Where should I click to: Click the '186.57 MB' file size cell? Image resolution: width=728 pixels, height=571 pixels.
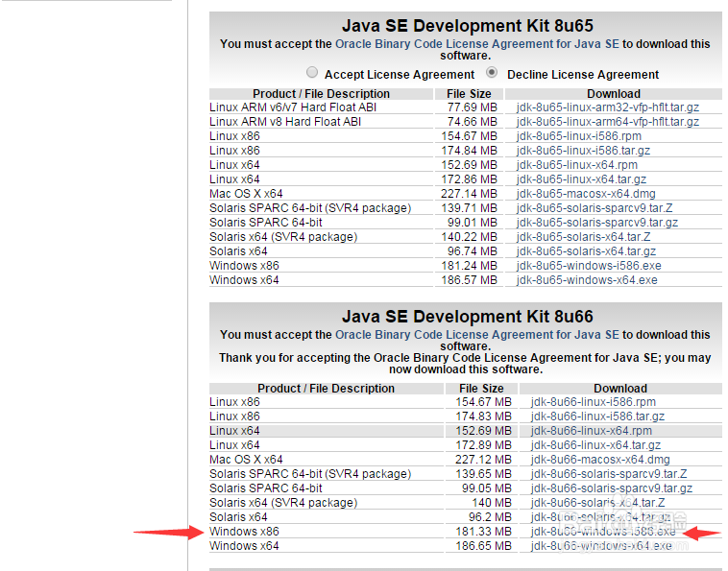coord(469,280)
